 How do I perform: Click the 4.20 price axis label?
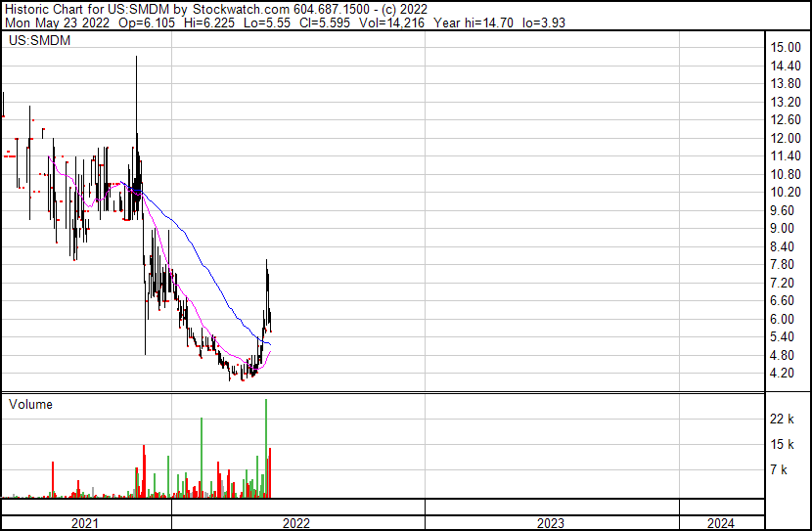(x=782, y=374)
